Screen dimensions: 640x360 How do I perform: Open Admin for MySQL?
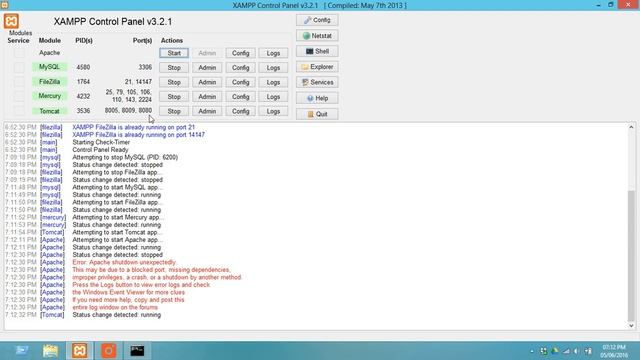click(x=207, y=68)
